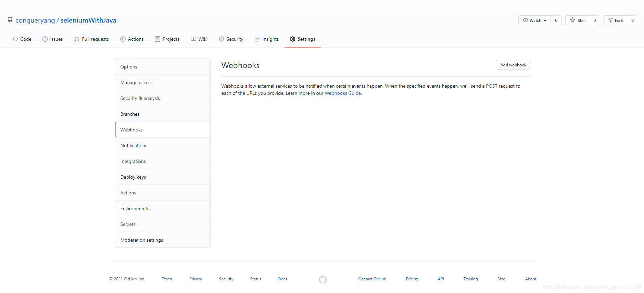644x293 pixels.
Task: Open the seleniumWithJava repository link
Action: [88, 20]
